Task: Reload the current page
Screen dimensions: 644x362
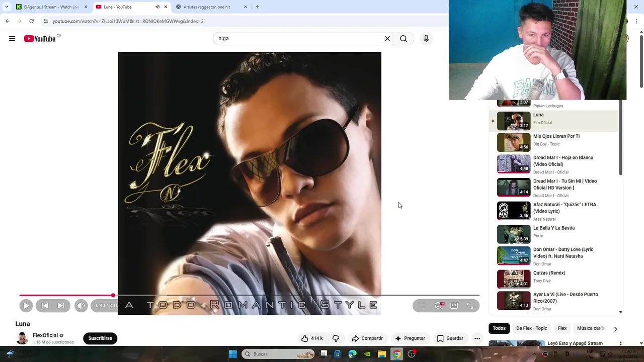Action: pyautogui.click(x=31, y=21)
